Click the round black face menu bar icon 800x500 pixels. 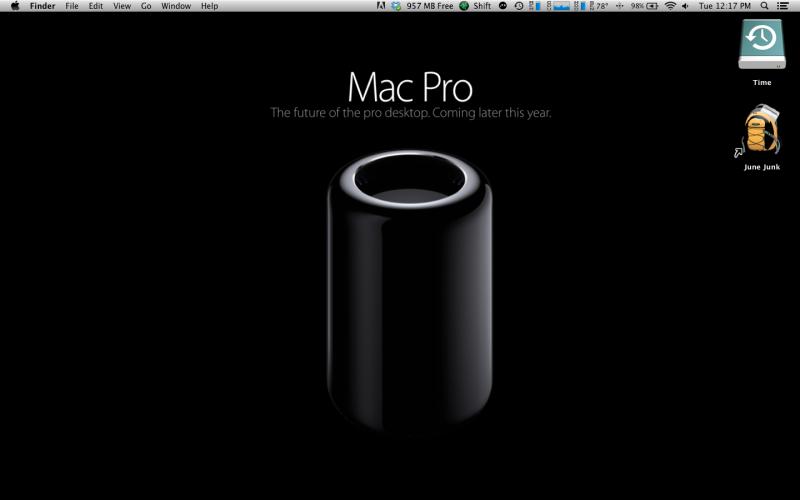tap(503, 6)
